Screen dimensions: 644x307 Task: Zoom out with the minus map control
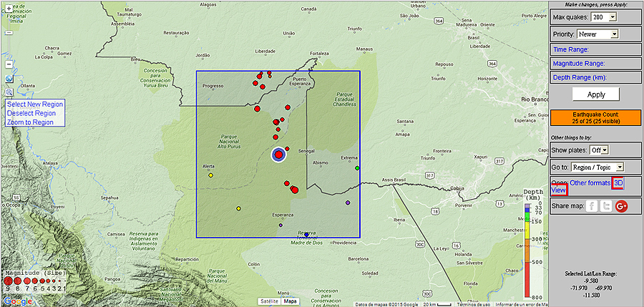click(x=9, y=64)
